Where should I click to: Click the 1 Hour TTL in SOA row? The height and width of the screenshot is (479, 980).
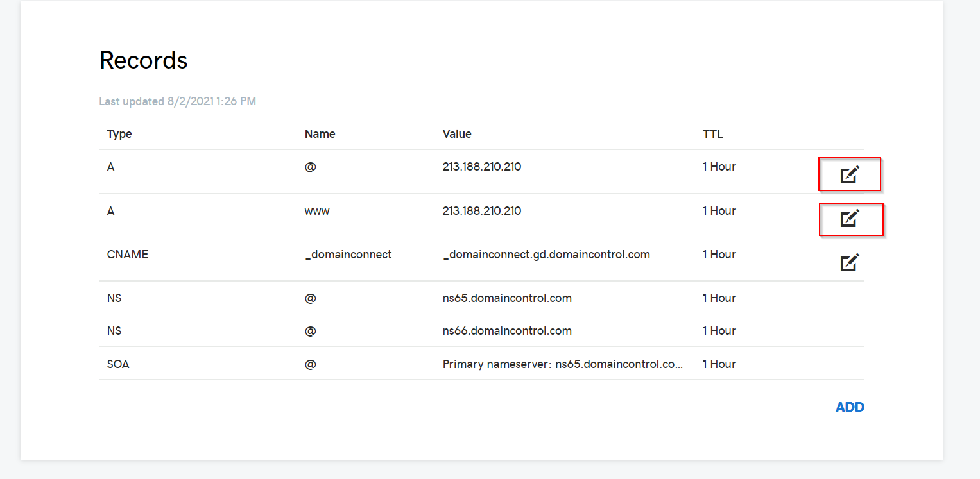pyautogui.click(x=719, y=364)
